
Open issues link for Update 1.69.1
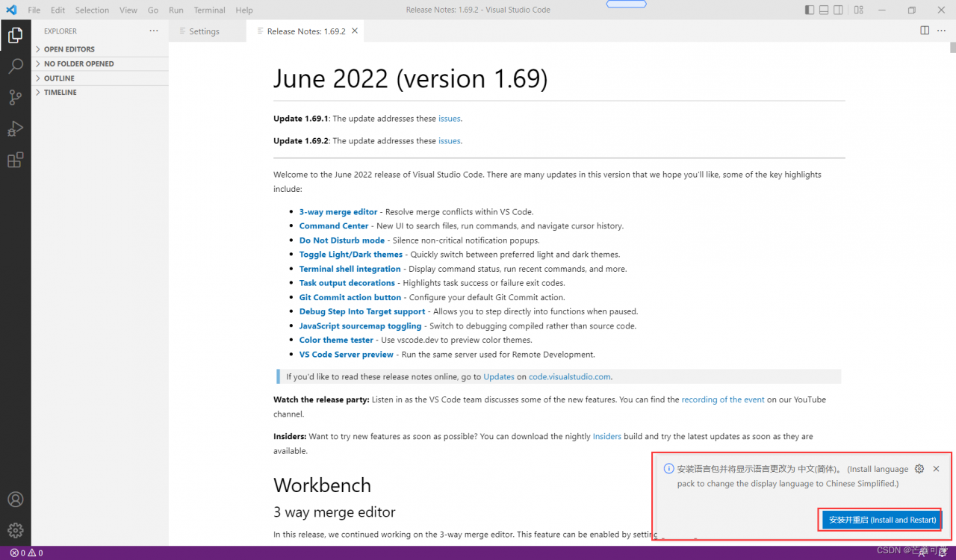click(x=450, y=119)
